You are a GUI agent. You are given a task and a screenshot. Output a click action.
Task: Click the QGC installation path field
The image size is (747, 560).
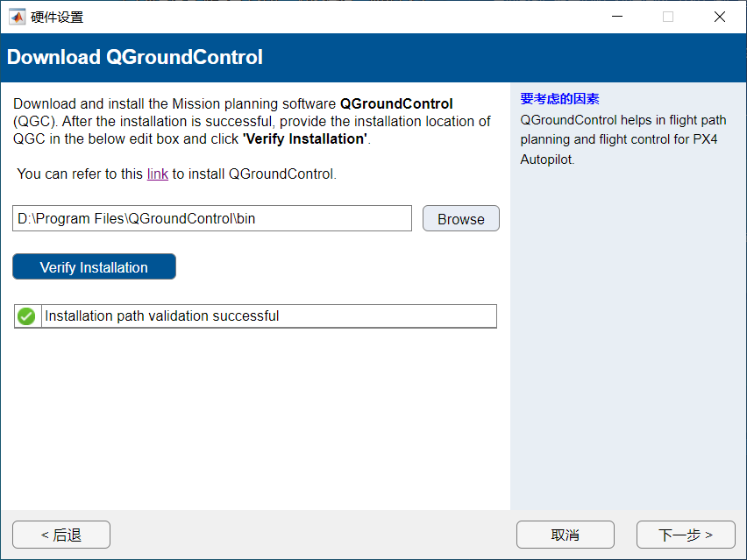pyautogui.click(x=212, y=218)
